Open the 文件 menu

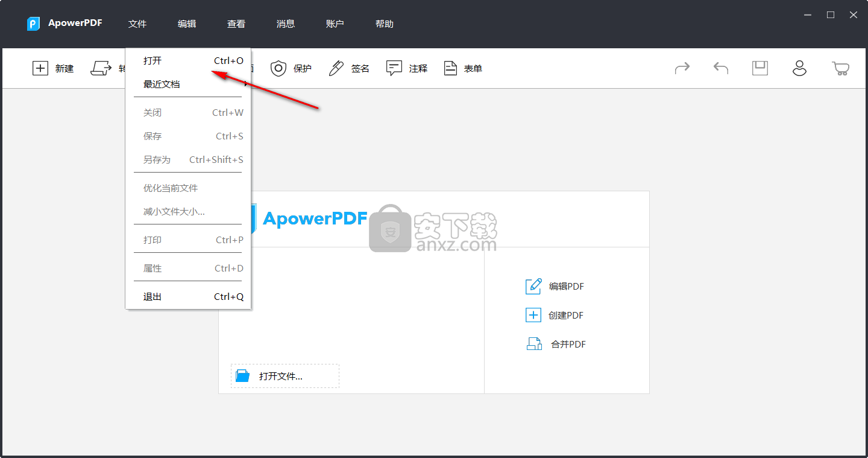click(137, 24)
